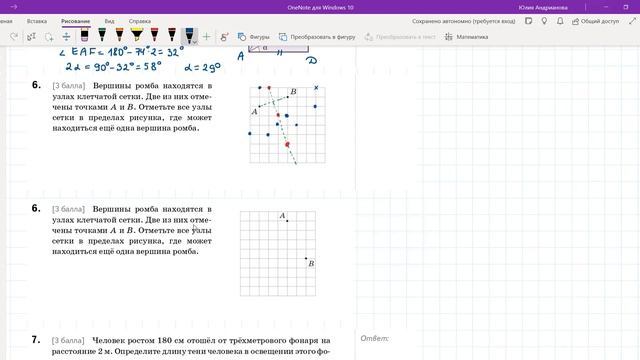
Task: Click task 7 text about Человек ростом
Action: pos(191,345)
